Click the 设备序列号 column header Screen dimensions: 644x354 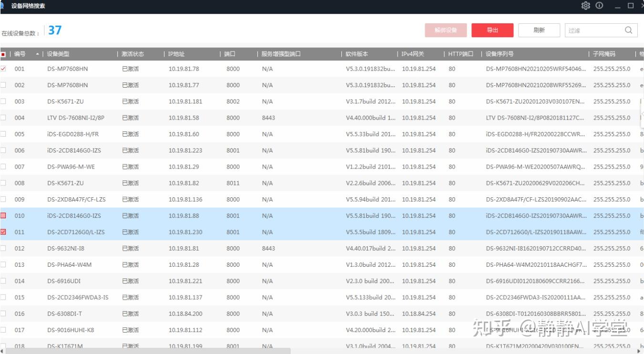[500, 54]
